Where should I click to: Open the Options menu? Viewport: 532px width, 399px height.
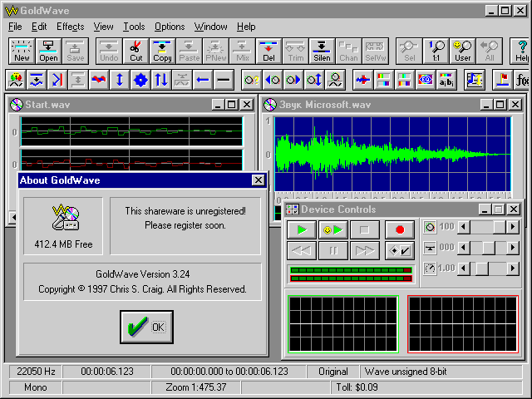click(170, 27)
